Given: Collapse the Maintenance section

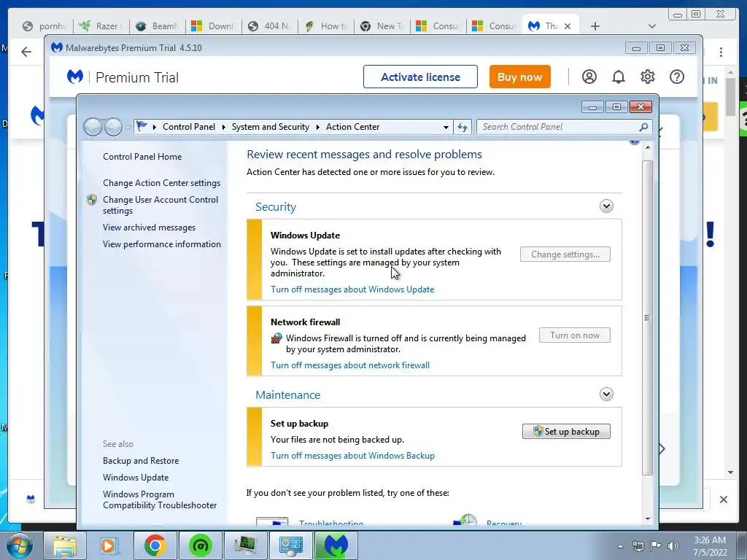Looking at the screenshot, I should pos(606,394).
